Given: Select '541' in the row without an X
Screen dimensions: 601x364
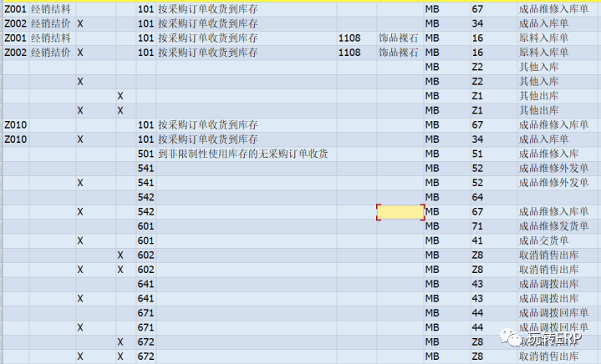Looking at the screenshot, I should pos(145,169).
